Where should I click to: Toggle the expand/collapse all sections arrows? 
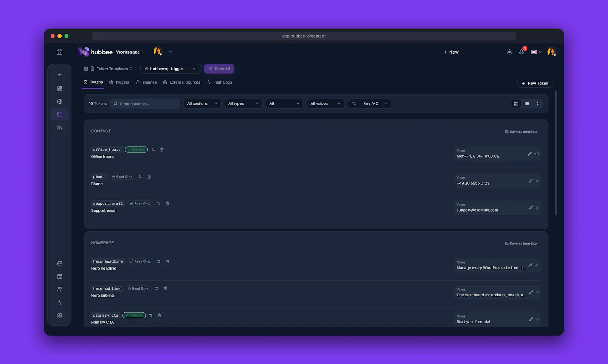pos(537,104)
